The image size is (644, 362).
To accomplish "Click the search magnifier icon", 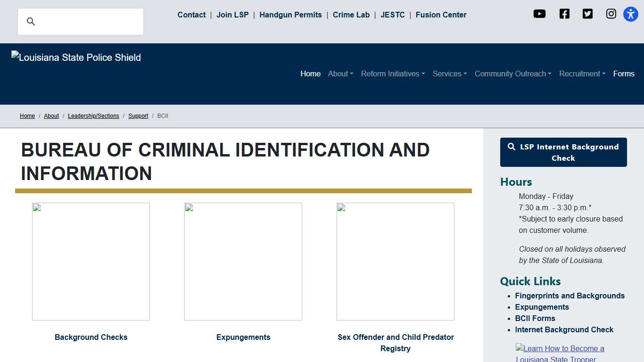I will 31,22.
